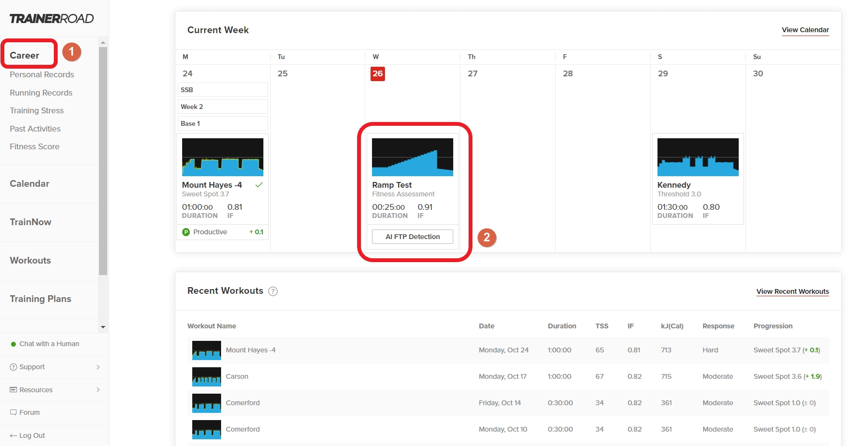Click Sweet Spot 3.6 (+ 1.9) progression
Viewport: 868px width, 446px height.
pos(788,377)
